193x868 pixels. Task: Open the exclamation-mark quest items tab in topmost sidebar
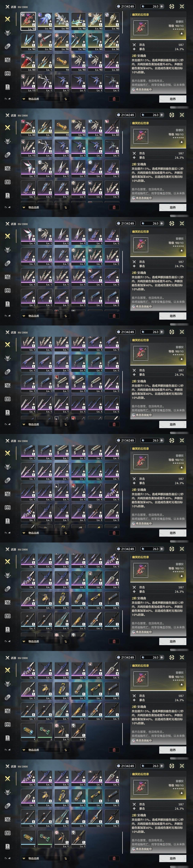7,87
